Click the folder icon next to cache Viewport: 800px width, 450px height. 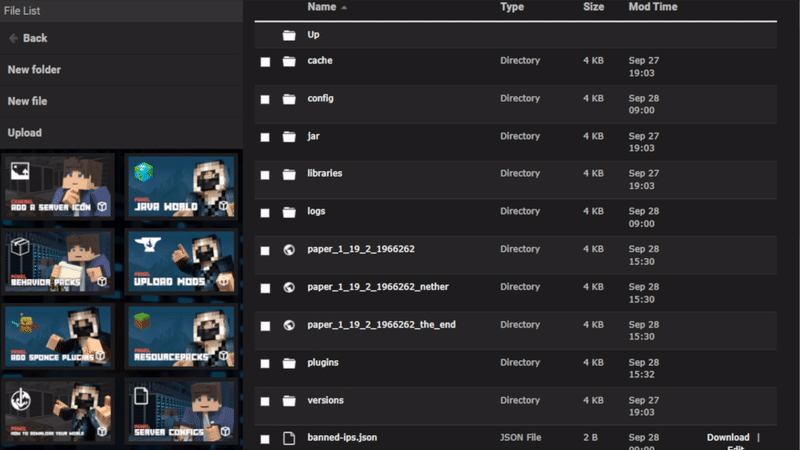(289, 61)
